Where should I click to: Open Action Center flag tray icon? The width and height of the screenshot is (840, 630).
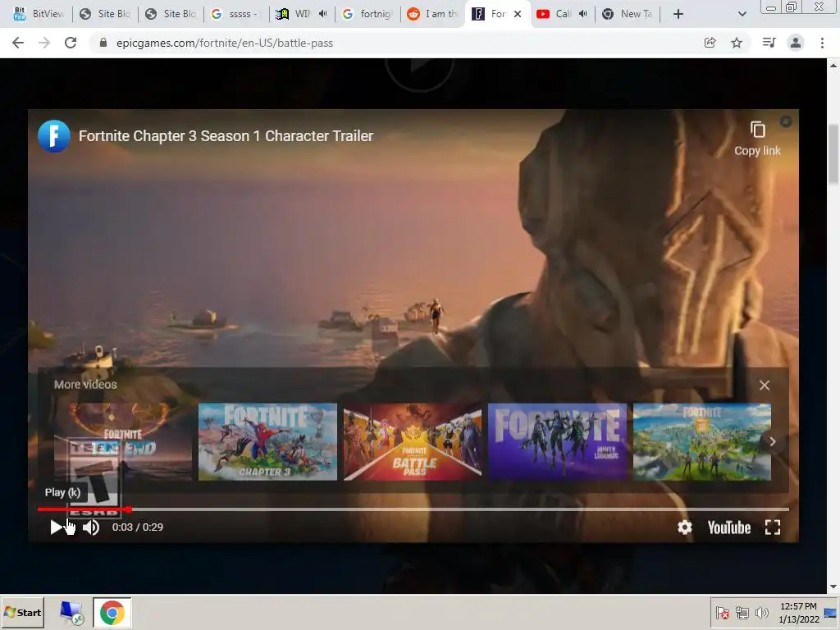point(723,613)
